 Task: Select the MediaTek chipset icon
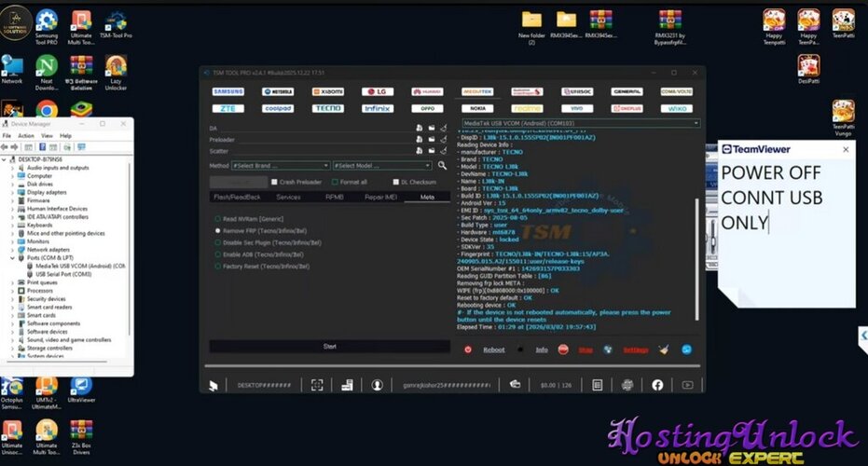click(x=476, y=91)
